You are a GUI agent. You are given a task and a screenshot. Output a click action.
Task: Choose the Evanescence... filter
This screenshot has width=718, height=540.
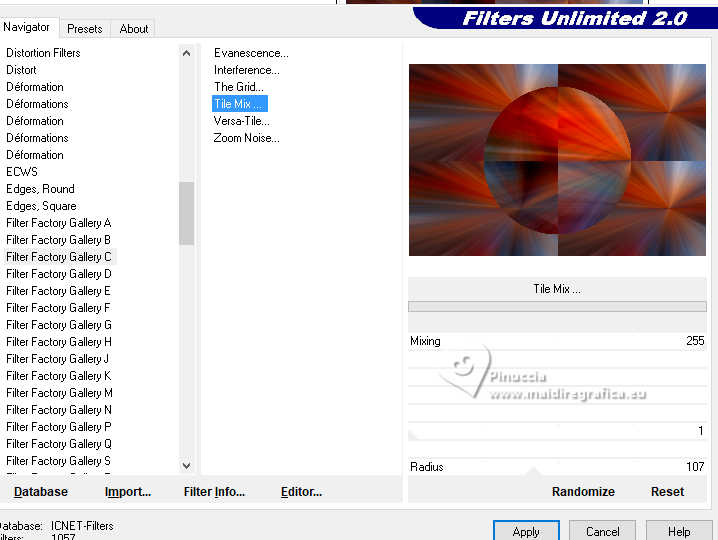tap(251, 53)
